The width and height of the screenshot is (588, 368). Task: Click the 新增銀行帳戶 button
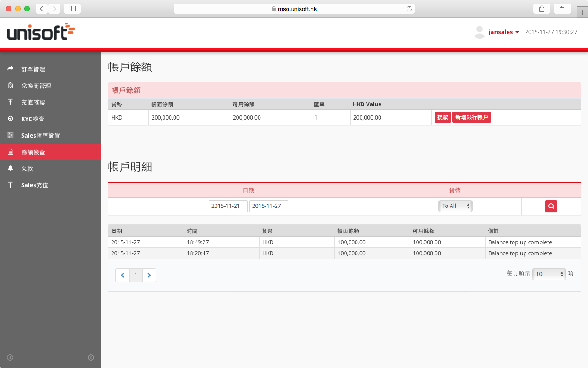pyautogui.click(x=472, y=117)
